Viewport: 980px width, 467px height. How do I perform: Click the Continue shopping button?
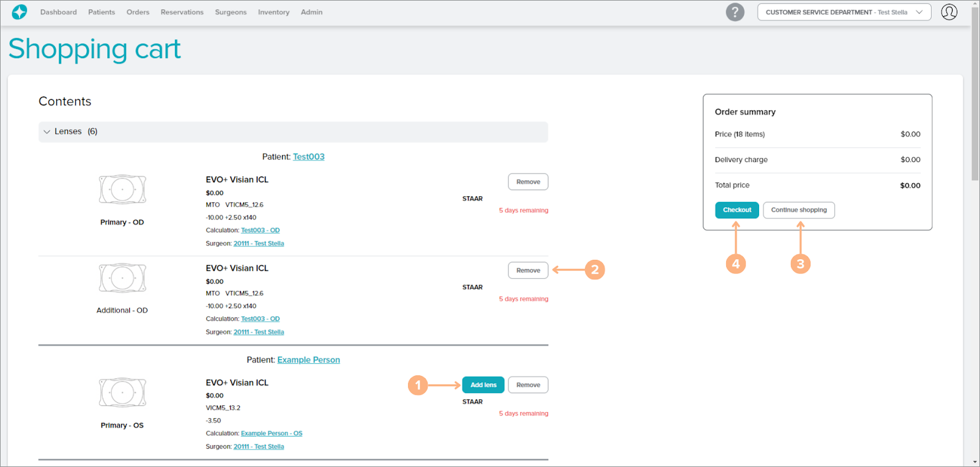coord(798,210)
